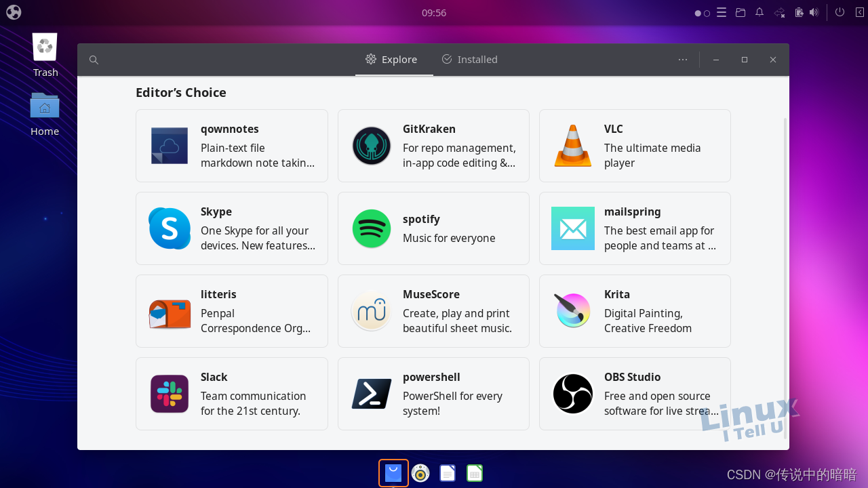Open the three-dots menu in the header bar
Image resolution: width=868 pixels, height=488 pixels.
tap(683, 60)
